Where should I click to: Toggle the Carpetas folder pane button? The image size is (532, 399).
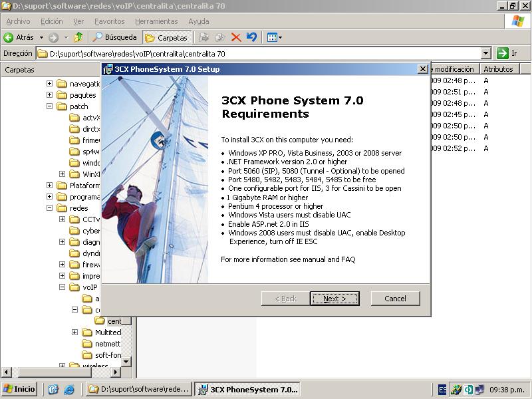point(166,37)
